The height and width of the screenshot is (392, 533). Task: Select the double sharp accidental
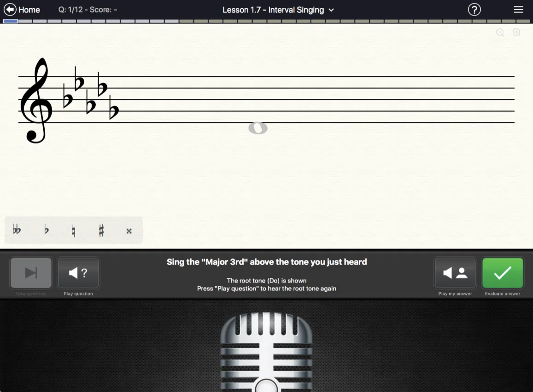[x=129, y=231]
